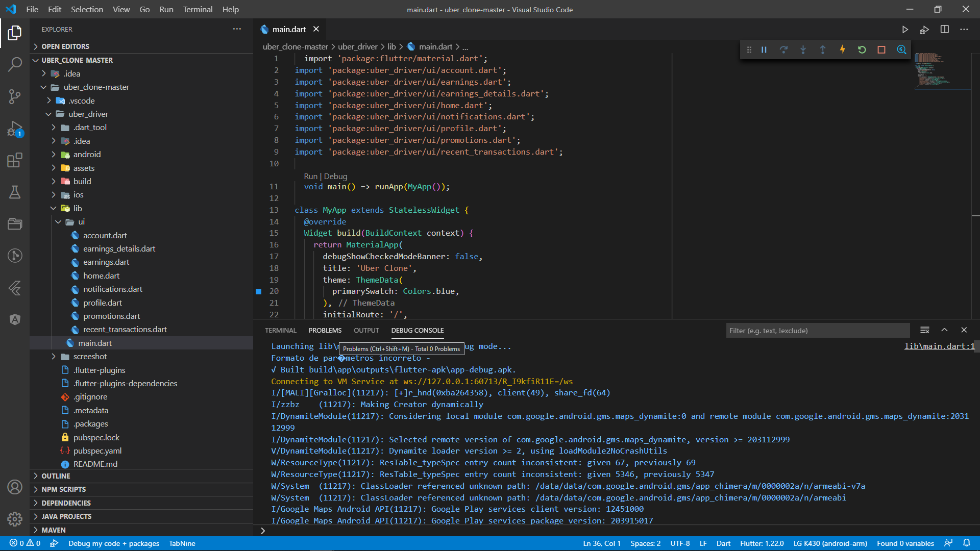Open the lib\main.dart:1 link in debug console
This screenshot has height=551, width=980.
939,346
